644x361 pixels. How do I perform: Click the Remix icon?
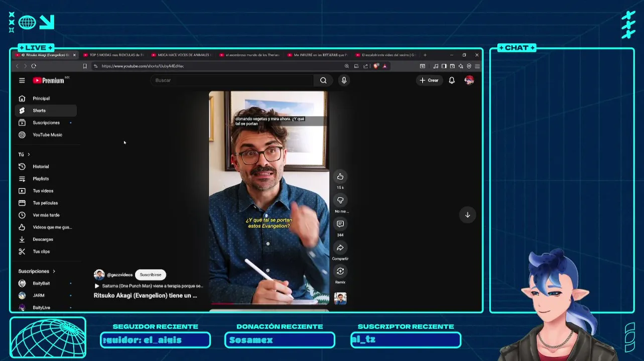tap(340, 271)
